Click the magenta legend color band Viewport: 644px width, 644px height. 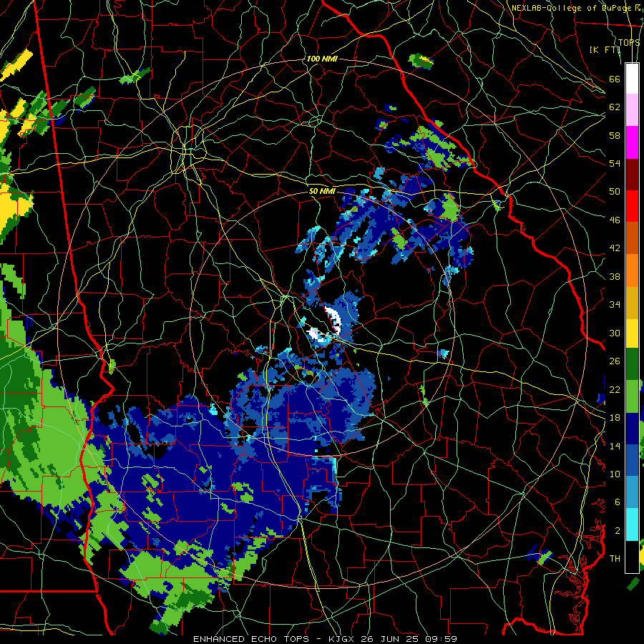pyautogui.click(x=632, y=142)
